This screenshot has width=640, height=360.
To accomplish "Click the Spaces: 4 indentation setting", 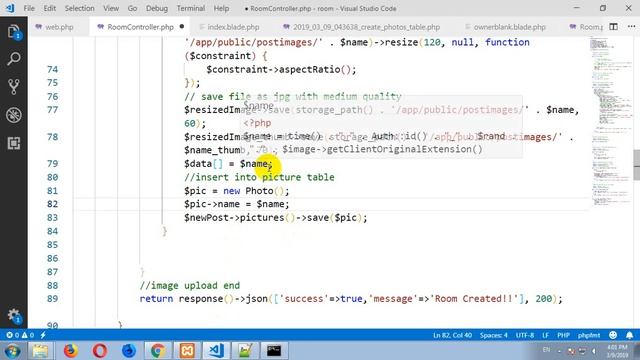I will pos(493,335).
